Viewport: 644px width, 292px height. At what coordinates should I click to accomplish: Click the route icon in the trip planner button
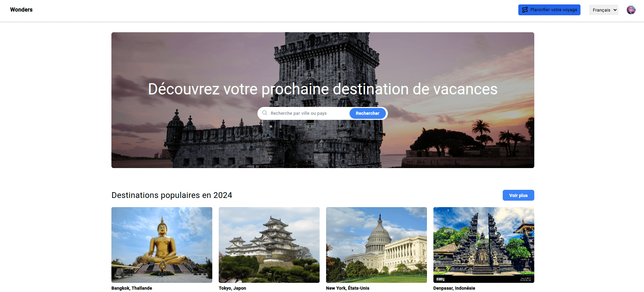coord(525,10)
